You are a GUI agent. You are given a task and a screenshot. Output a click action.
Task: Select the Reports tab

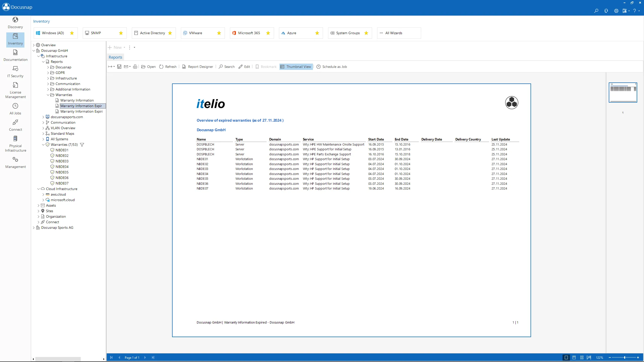pos(115,57)
